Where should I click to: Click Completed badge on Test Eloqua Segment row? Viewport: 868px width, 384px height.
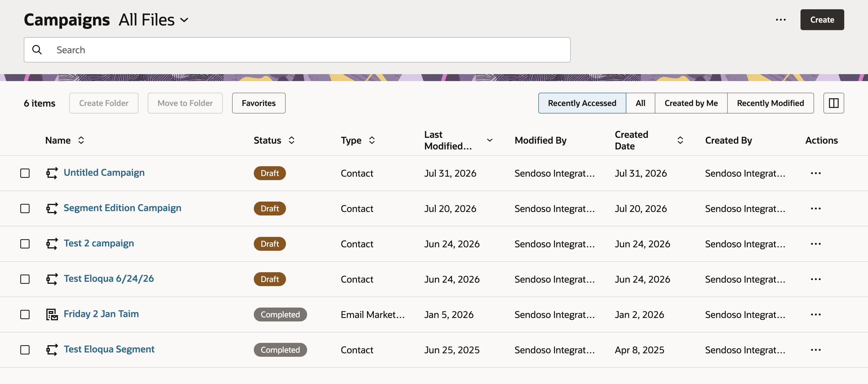(280, 350)
